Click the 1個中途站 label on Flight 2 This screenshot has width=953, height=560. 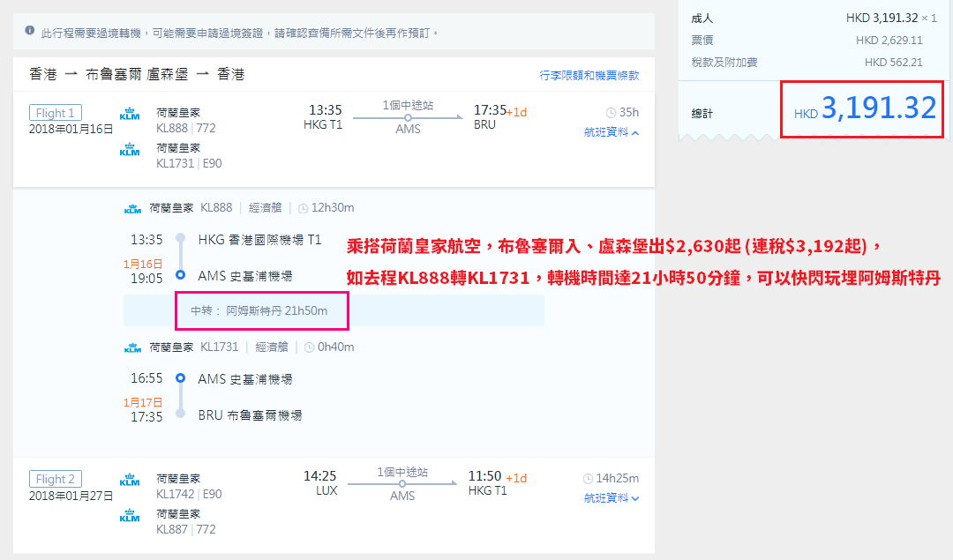pyautogui.click(x=402, y=472)
